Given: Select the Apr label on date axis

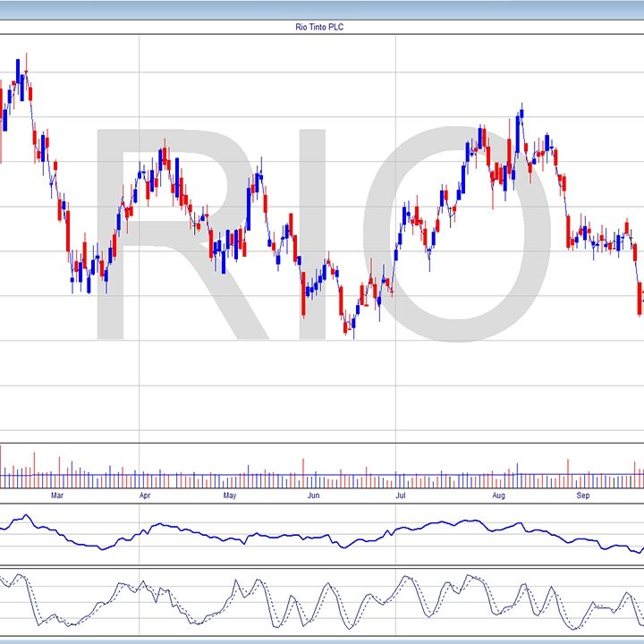Looking at the screenshot, I should tap(145, 495).
